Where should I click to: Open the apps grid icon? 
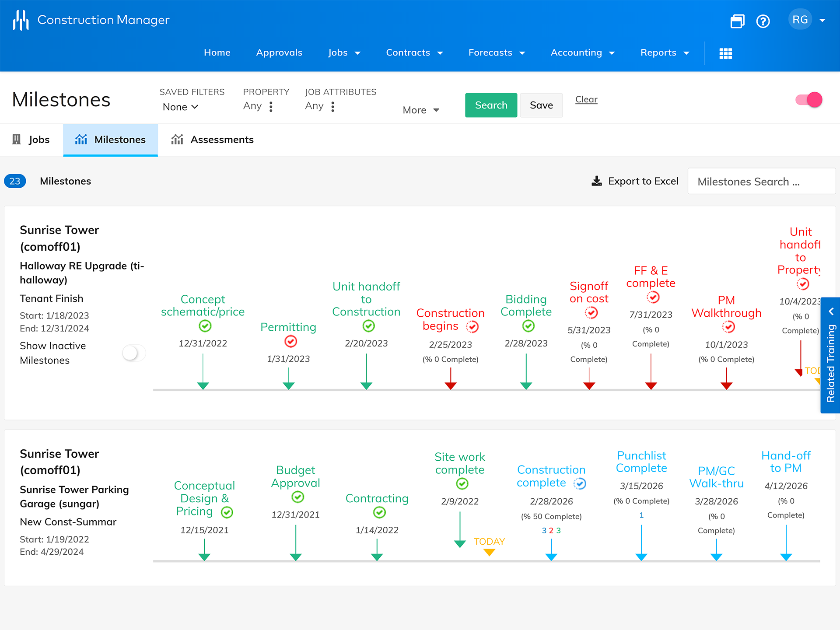(725, 53)
